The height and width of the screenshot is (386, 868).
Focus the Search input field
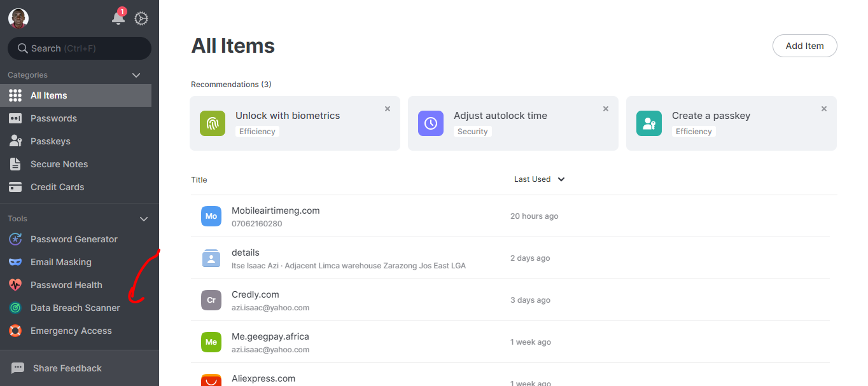click(x=80, y=48)
